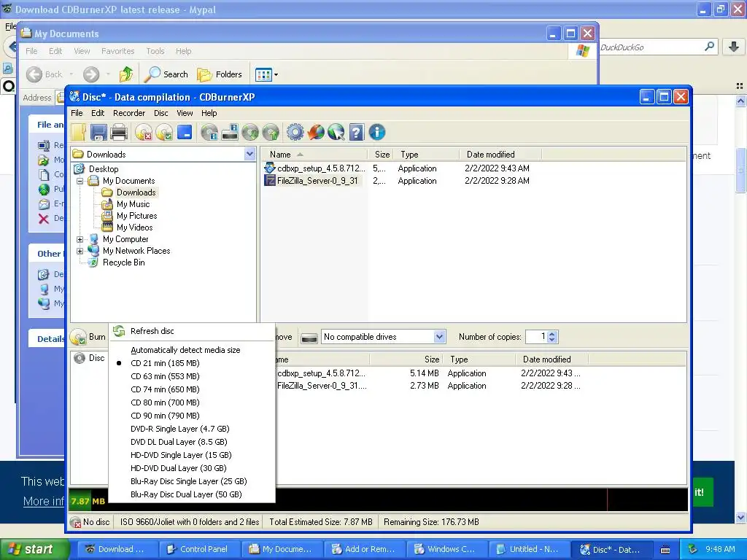Click the erase disc icon with red X
The height and width of the screenshot is (560, 747).
tap(144, 133)
